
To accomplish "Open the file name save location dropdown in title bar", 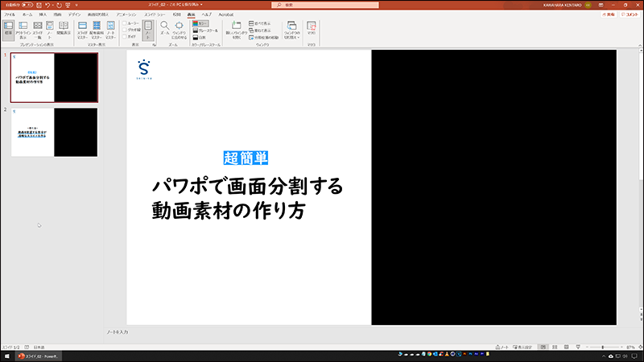I will 202,5.
